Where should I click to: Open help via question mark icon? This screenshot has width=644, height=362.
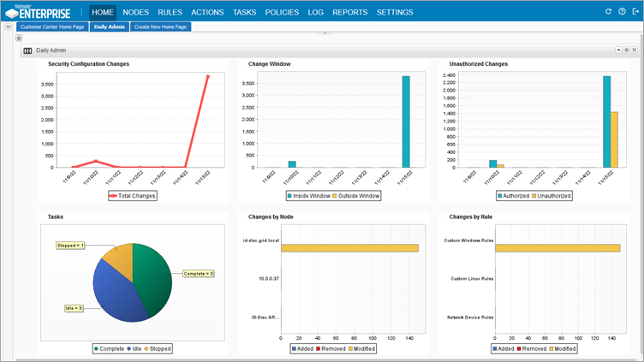[622, 12]
